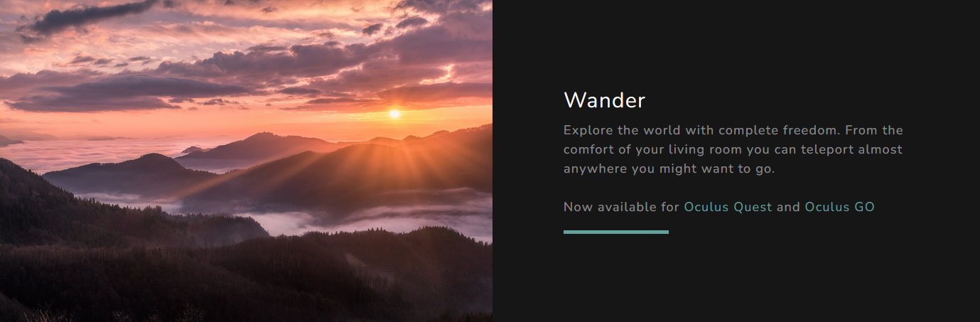
Task: Click the word "GO" in the teal link
Action: 864,207
